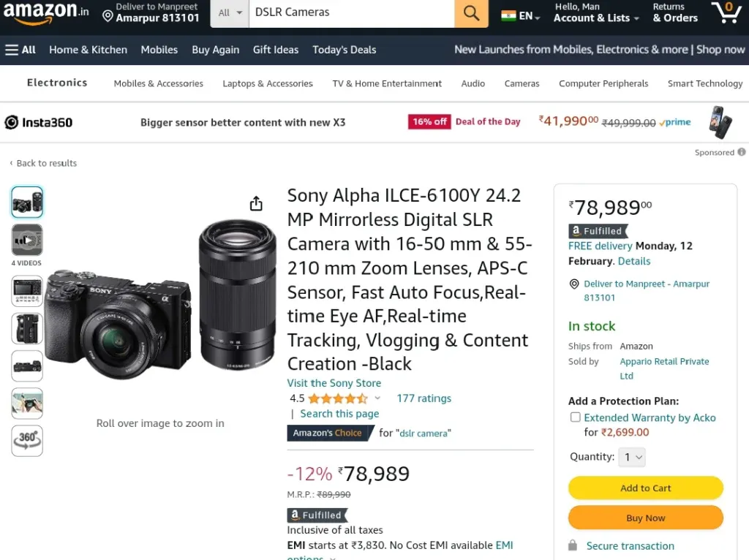This screenshot has width=749, height=560.
Task: Click the orange search magnifier button
Action: tap(471, 13)
